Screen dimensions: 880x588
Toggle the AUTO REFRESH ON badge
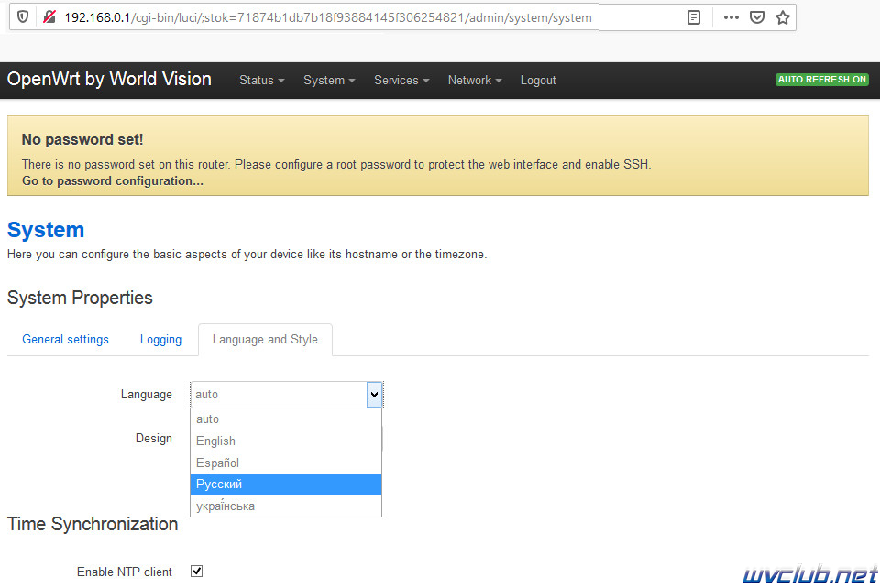821,80
